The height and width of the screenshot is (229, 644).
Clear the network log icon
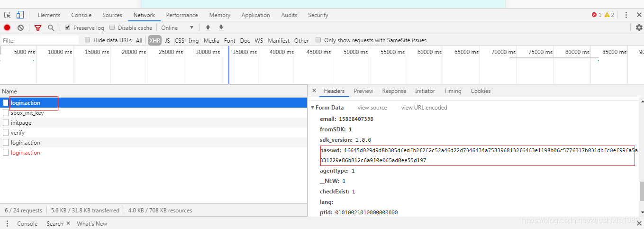click(21, 28)
